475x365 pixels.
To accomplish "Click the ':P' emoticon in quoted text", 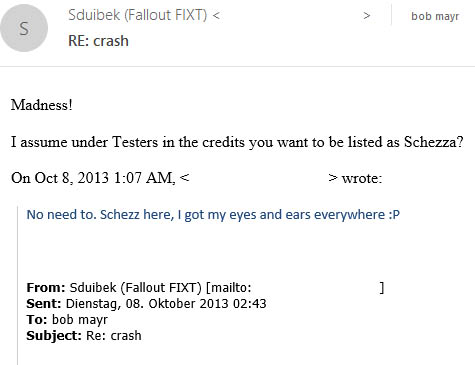I will pos(394,215).
